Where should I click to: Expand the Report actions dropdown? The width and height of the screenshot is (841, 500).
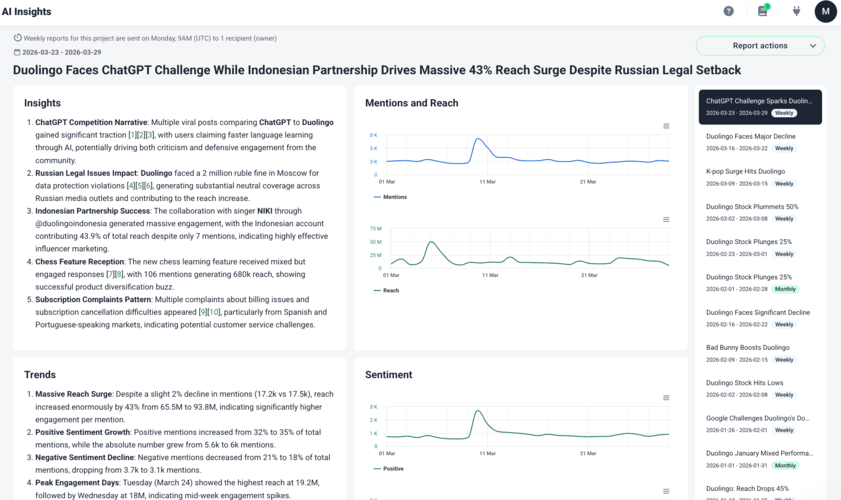pos(760,45)
